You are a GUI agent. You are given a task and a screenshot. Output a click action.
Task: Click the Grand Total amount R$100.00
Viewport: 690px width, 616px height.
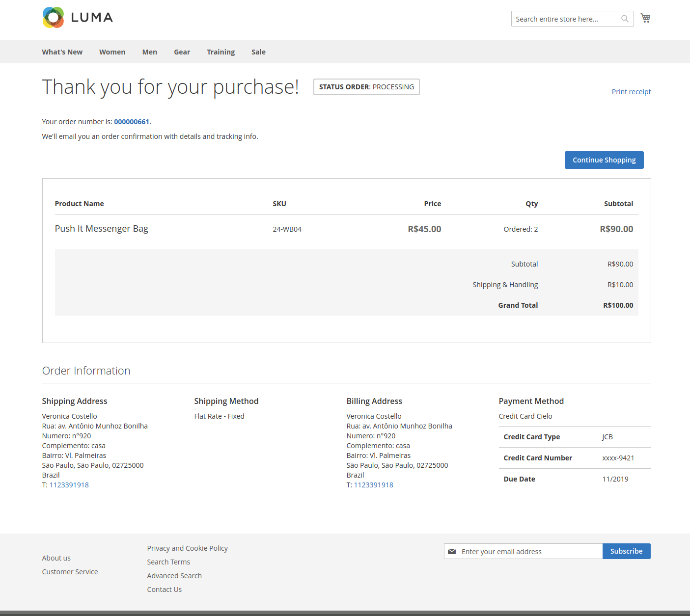618,305
